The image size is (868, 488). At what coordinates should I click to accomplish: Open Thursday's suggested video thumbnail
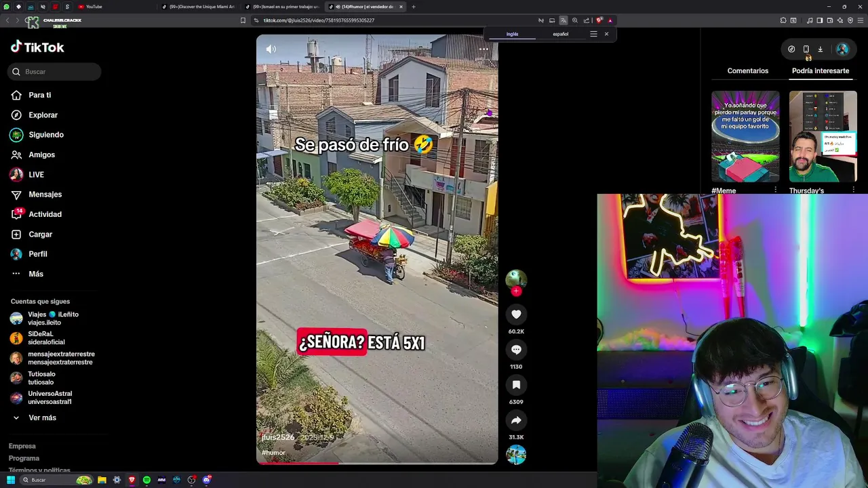click(x=823, y=136)
